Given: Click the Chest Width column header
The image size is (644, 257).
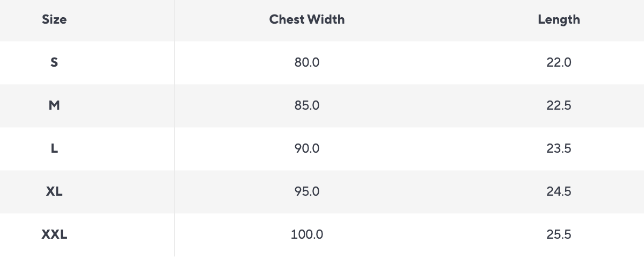Looking at the screenshot, I should (x=307, y=20).
